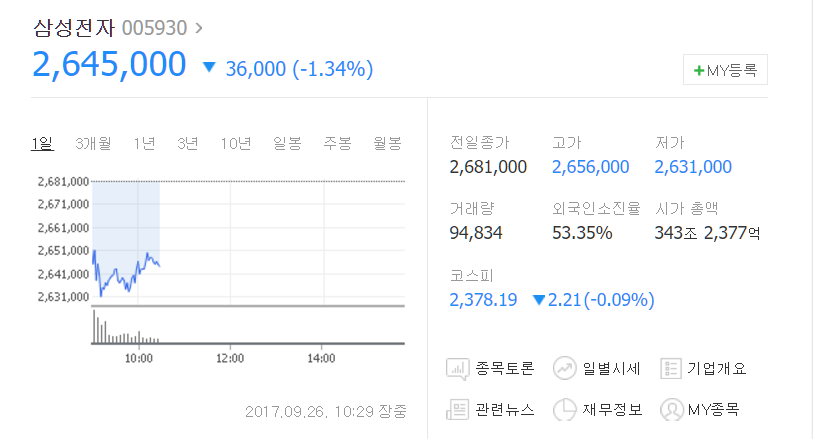This screenshot has height=439, width=826.
Task: Switch to the 3개월 chart tab
Action: (x=93, y=143)
